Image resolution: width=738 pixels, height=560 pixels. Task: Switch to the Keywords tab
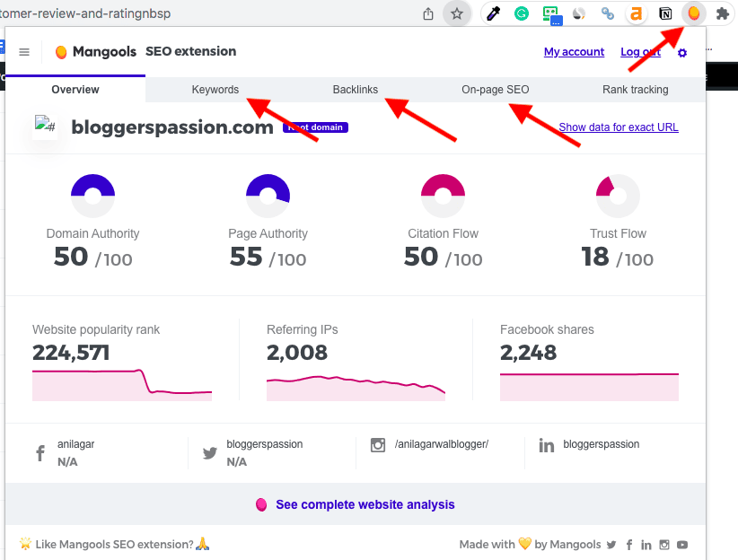click(215, 90)
